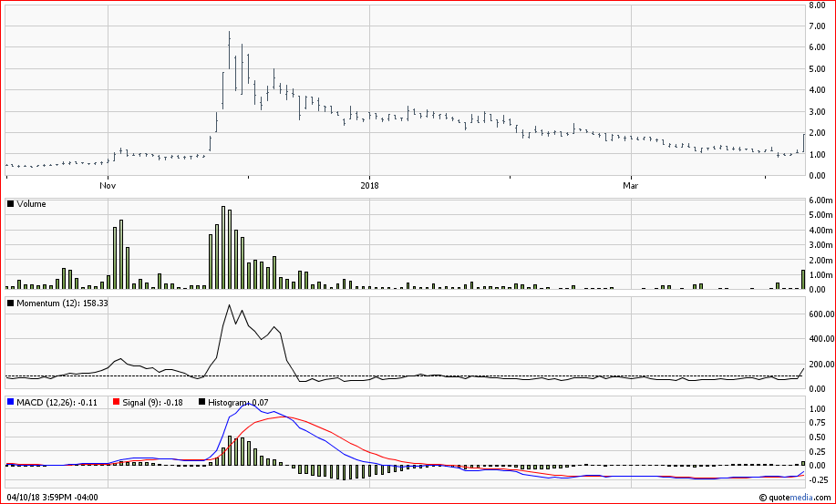Click the Volume legend square marker
The width and height of the screenshot is (836, 504).
10,204
